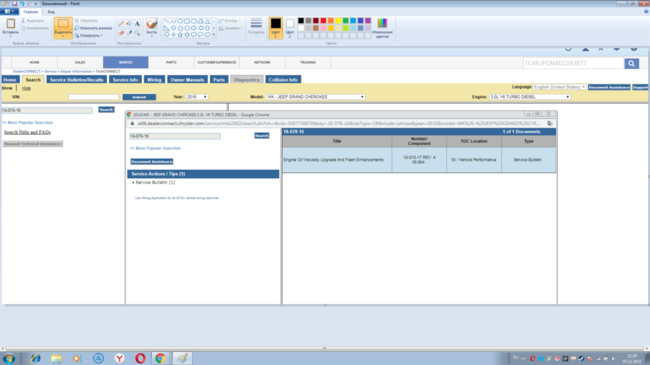Open the blue Paint file menu button
650x365 pixels.
(x=9, y=12)
